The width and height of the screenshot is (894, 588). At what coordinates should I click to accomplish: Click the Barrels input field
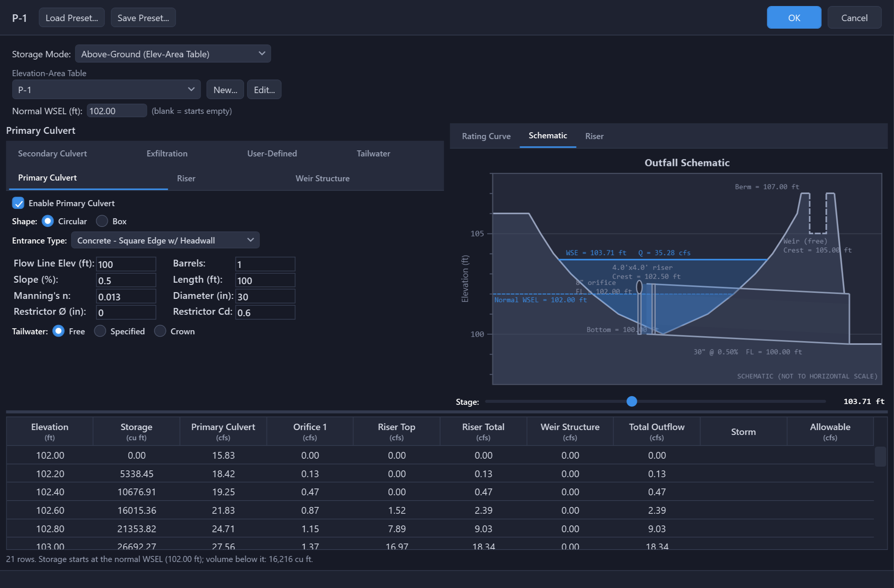265,264
